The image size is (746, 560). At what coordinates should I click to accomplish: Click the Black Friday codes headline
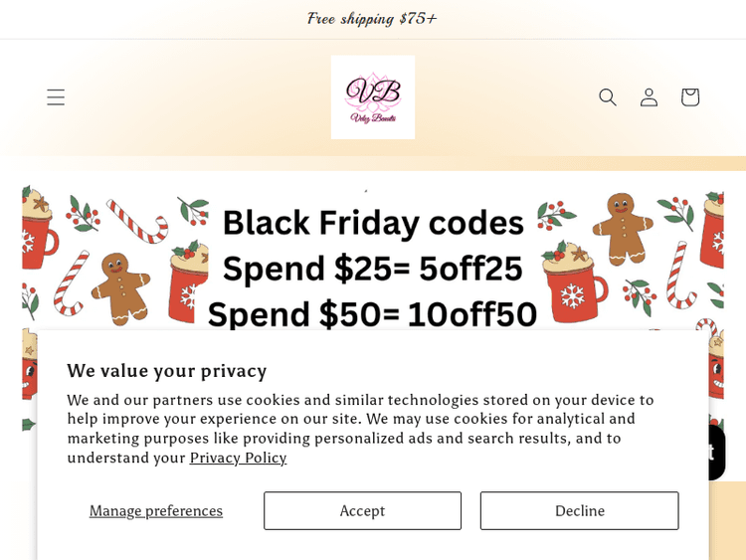pyautogui.click(x=372, y=223)
